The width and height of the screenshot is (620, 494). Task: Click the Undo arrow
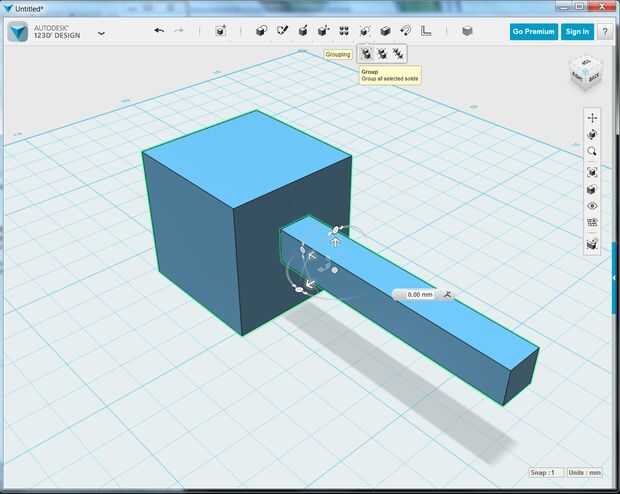[159, 31]
